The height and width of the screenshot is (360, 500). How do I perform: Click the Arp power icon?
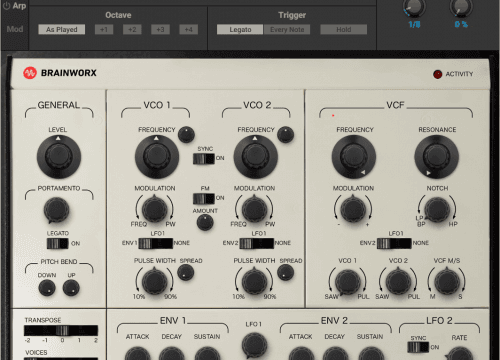pyautogui.click(x=6, y=6)
